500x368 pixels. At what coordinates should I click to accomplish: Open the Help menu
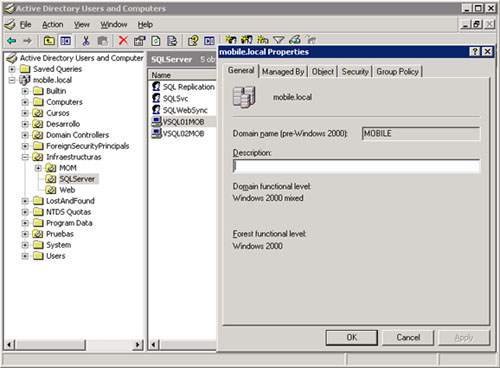pos(145,25)
